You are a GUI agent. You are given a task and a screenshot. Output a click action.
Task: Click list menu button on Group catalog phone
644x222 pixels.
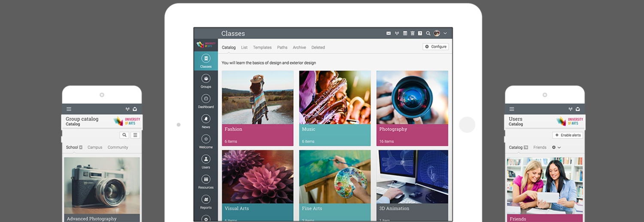tap(135, 135)
